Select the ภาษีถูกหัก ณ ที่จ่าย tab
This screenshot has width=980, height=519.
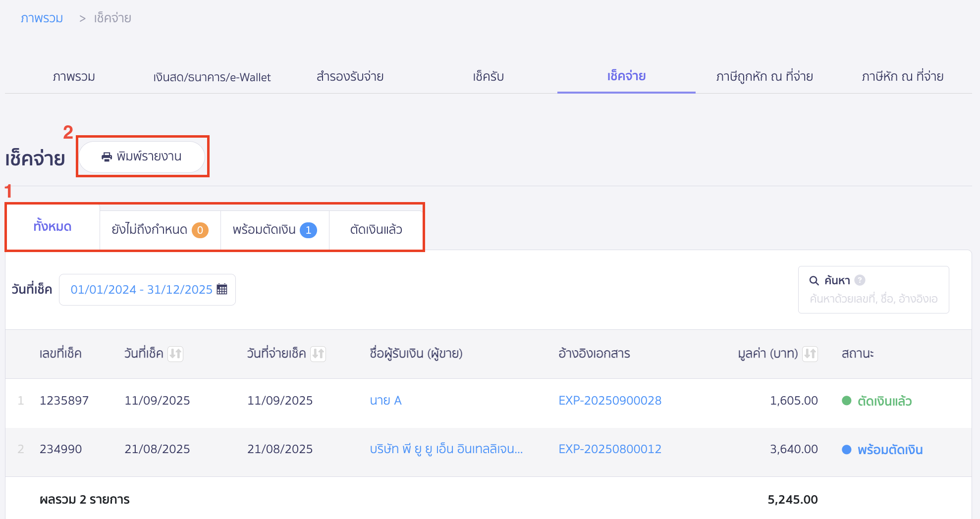coord(764,77)
